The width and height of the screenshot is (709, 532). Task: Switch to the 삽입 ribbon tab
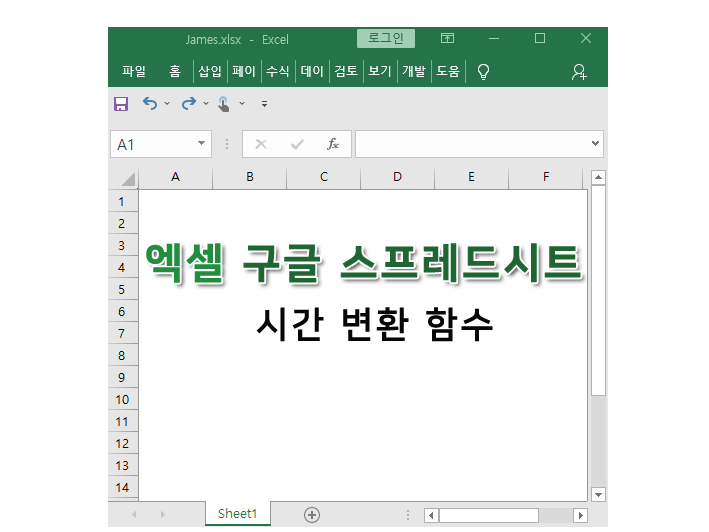click(210, 71)
